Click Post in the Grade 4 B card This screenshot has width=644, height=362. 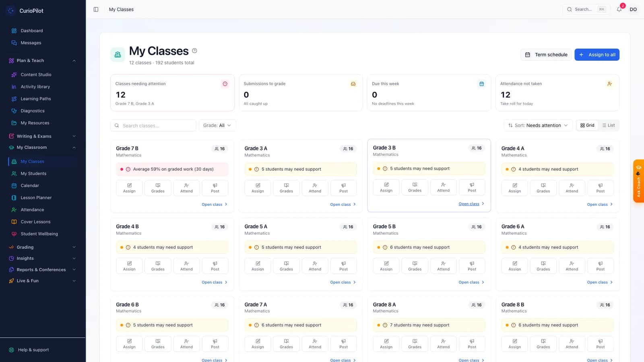tap(215, 266)
